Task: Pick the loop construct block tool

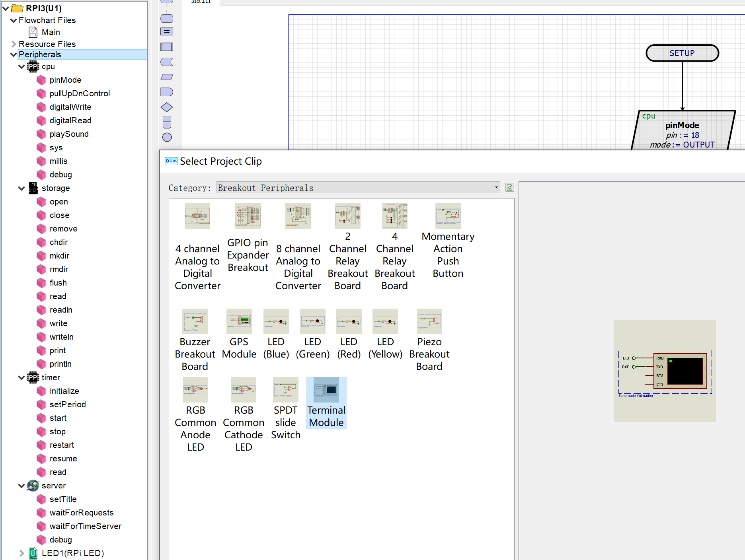Action: tap(167, 122)
